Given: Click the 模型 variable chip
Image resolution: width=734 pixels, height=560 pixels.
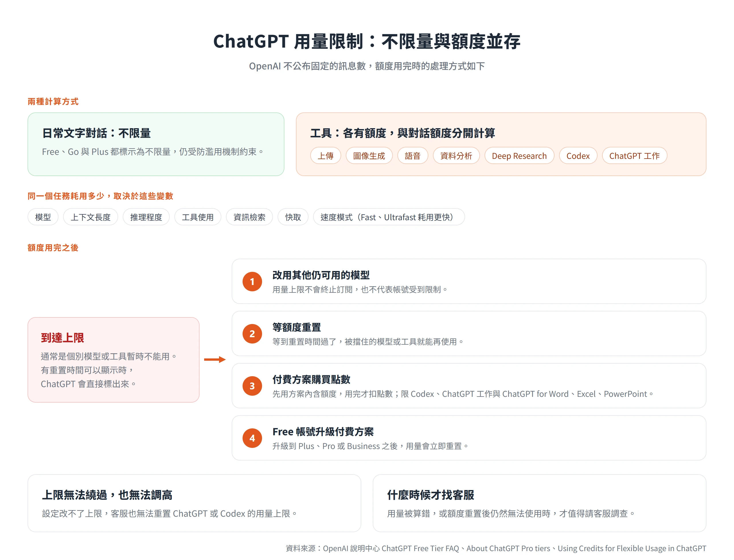Looking at the screenshot, I should [43, 217].
